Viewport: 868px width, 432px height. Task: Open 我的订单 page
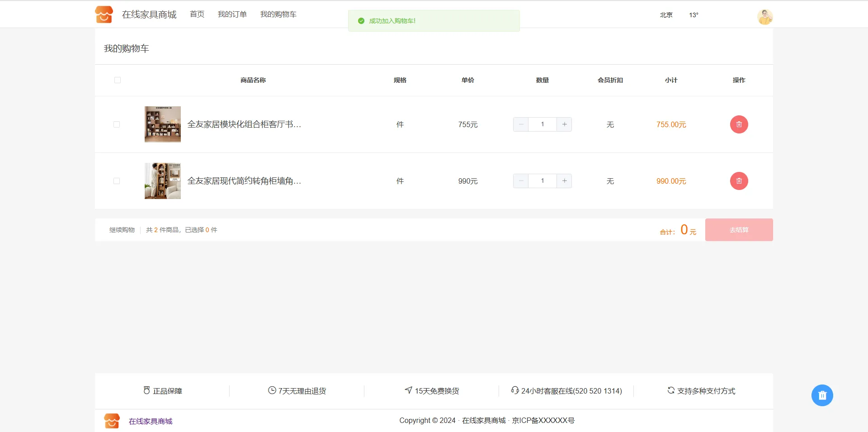click(232, 14)
